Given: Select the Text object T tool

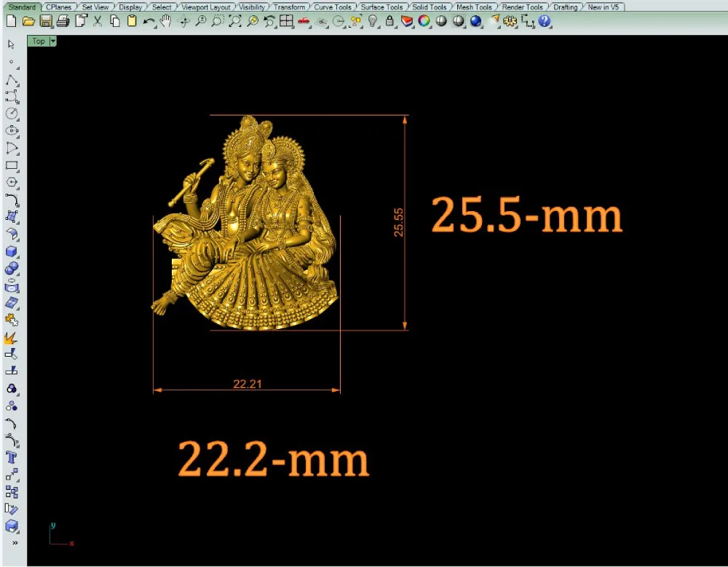Looking at the screenshot, I should (x=11, y=458).
